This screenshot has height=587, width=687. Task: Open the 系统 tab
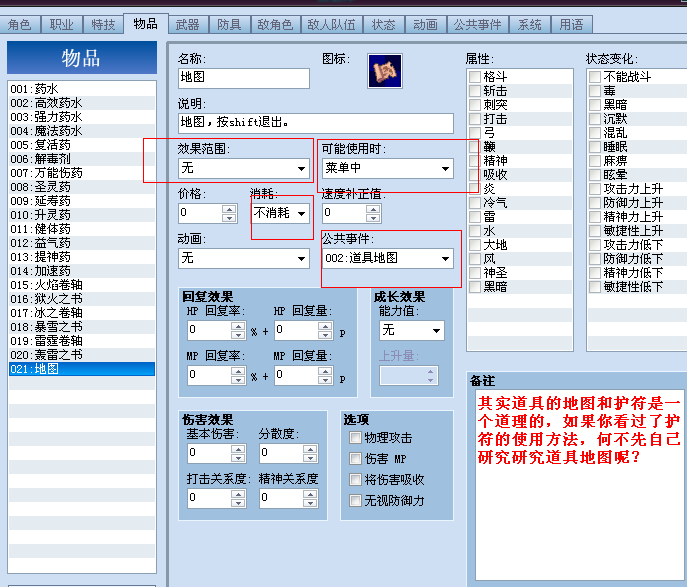tap(529, 25)
